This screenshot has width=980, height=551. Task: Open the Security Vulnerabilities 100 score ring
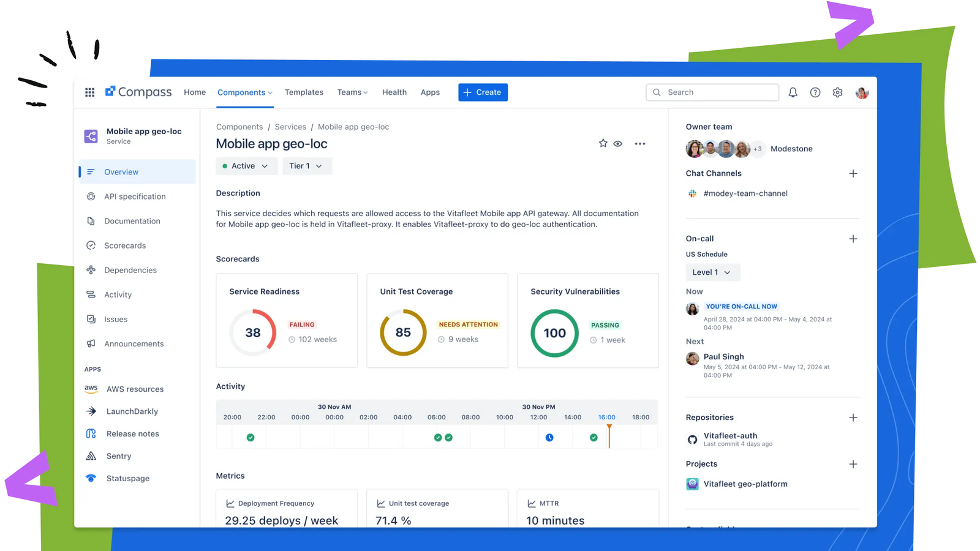coord(554,333)
